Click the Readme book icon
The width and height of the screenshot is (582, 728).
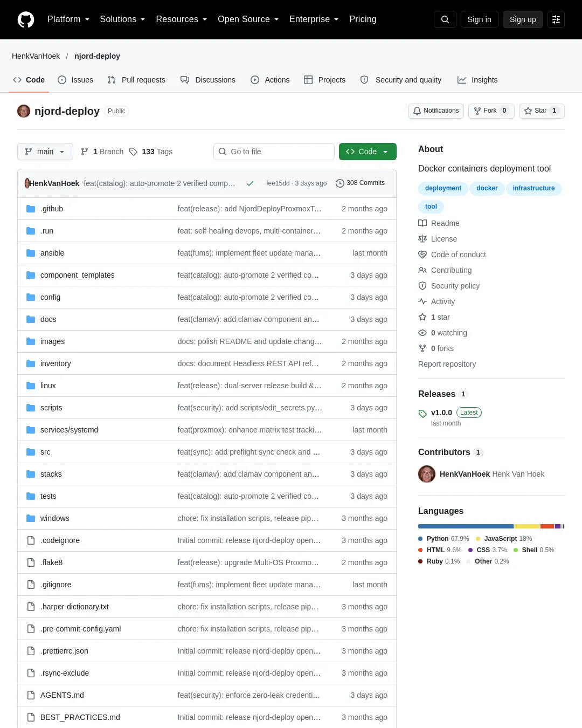[422, 223]
